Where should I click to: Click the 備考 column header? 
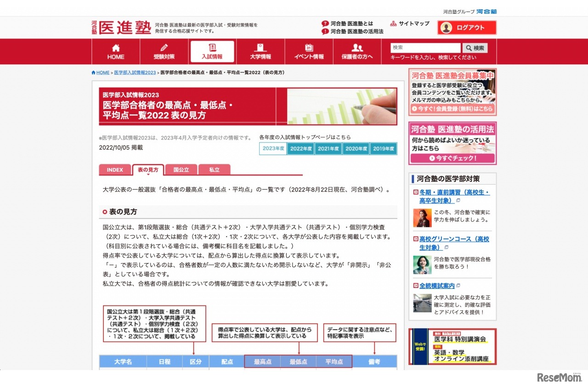point(374,361)
